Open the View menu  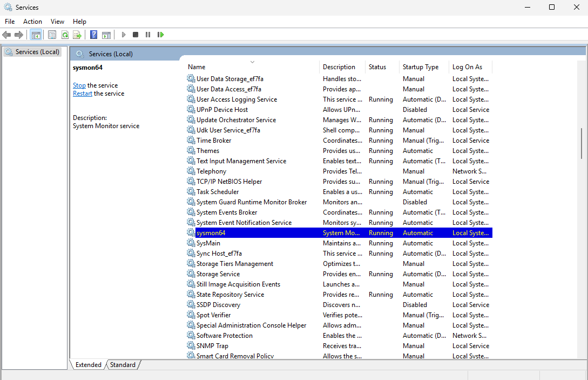click(x=57, y=22)
